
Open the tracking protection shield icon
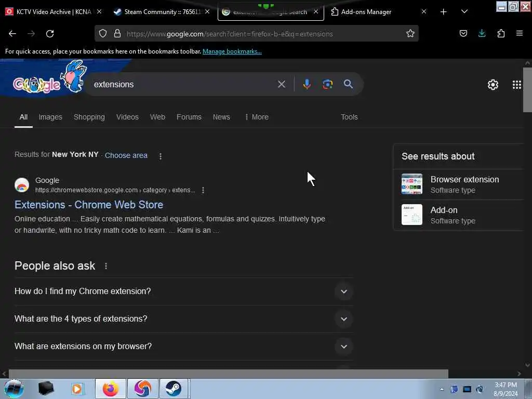[x=103, y=33]
